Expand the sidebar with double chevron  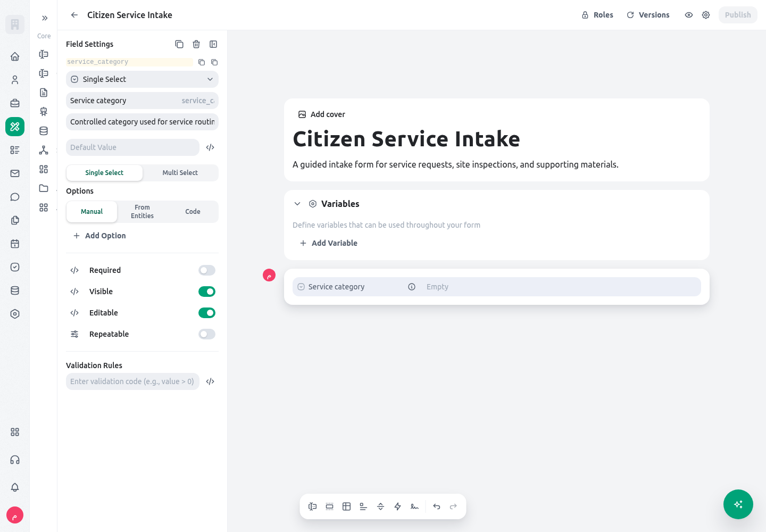coord(45,18)
